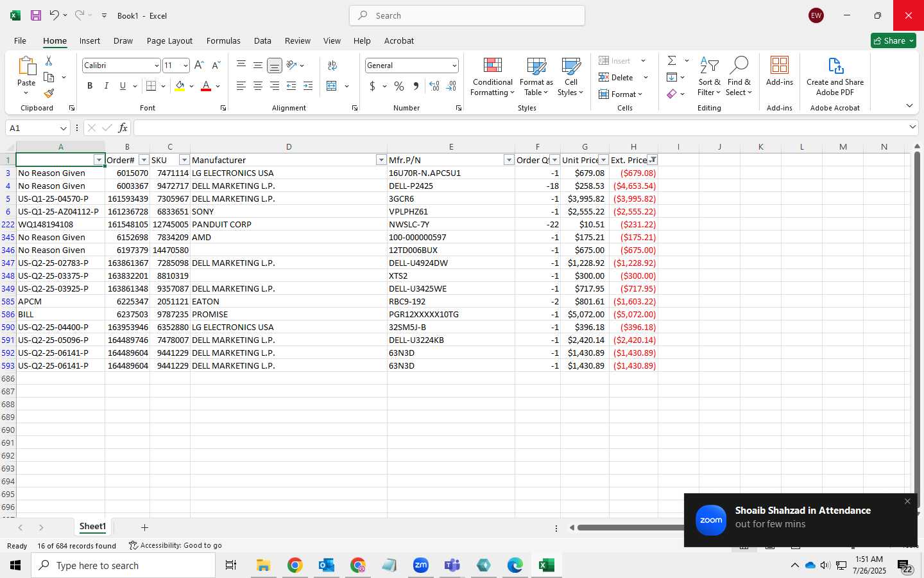
Task: Decrease font size with smaller A icon
Action: [216, 66]
